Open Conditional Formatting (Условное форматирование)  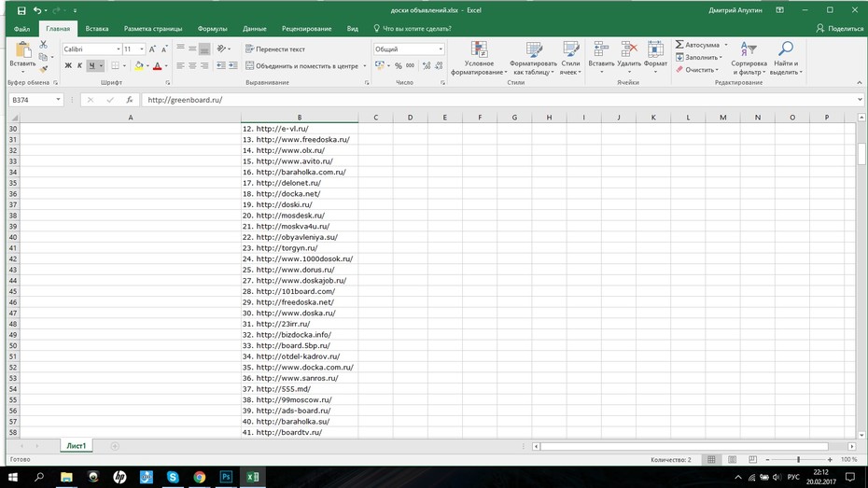479,58
